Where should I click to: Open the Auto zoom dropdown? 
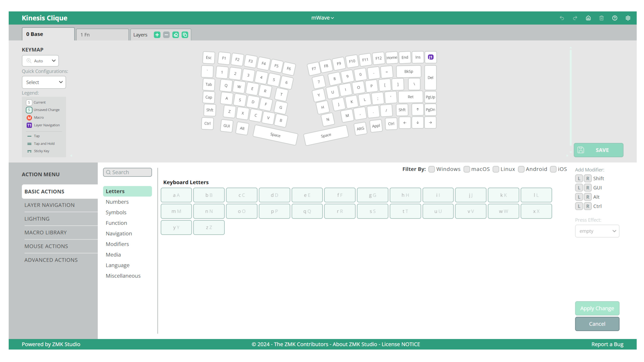pos(40,61)
